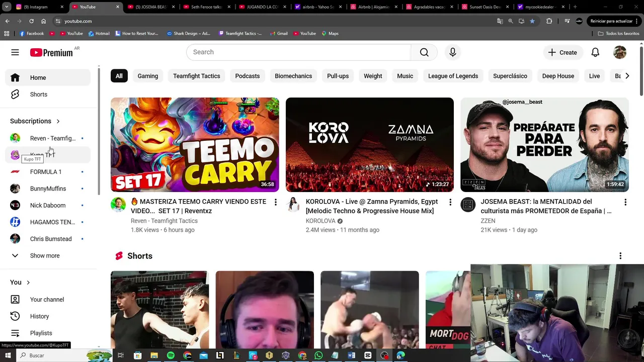Open Spotify from the taskbar
This screenshot has height=362, width=644.
click(x=171, y=355)
